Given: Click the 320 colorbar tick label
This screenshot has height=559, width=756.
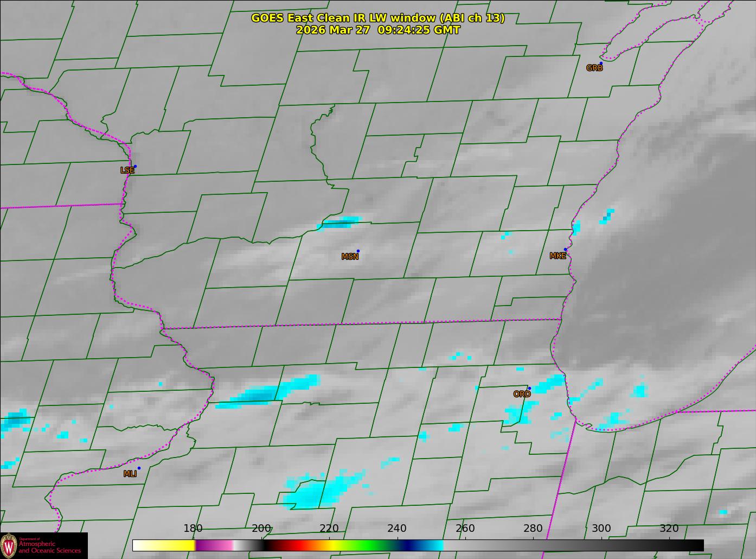Looking at the screenshot, I should (669, 529).
